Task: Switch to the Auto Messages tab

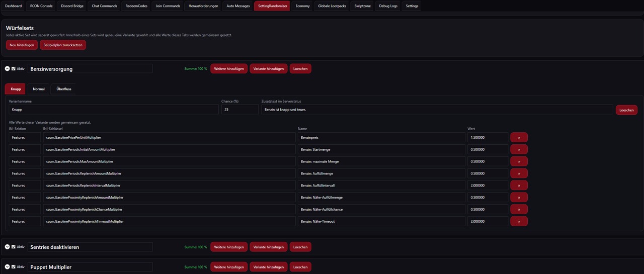Action: pos(238,6)
